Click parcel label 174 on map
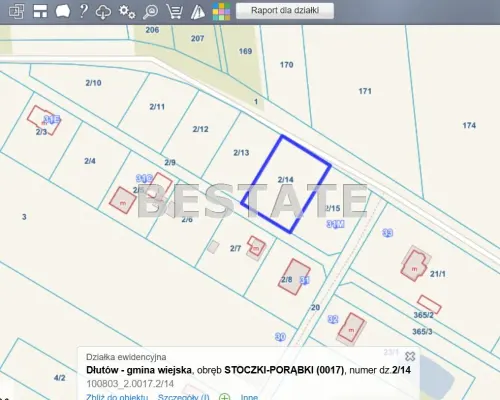The width and height of the screenshot is (500, 400). (x=469, y=125)
